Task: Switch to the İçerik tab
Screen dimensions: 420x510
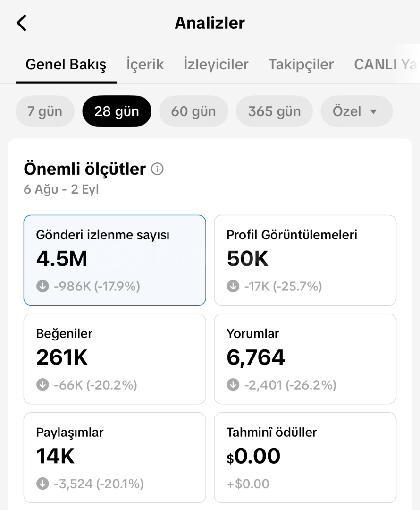Action: [145, 64]
